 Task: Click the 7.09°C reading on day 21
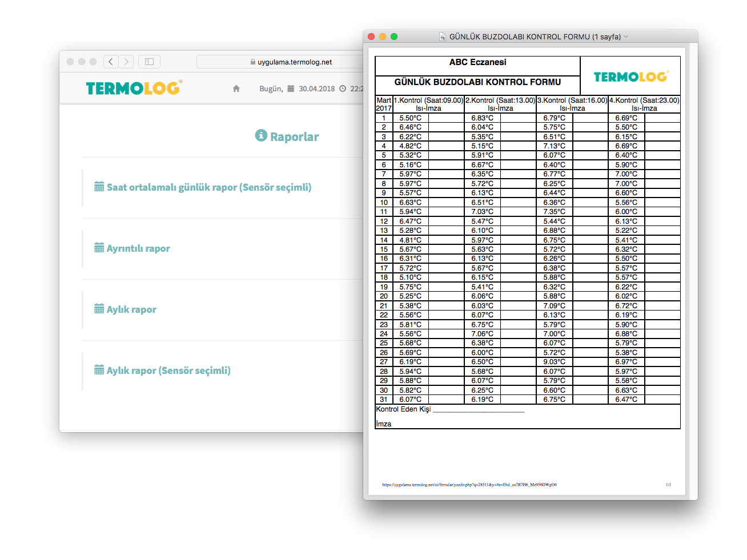coord(555,306)
